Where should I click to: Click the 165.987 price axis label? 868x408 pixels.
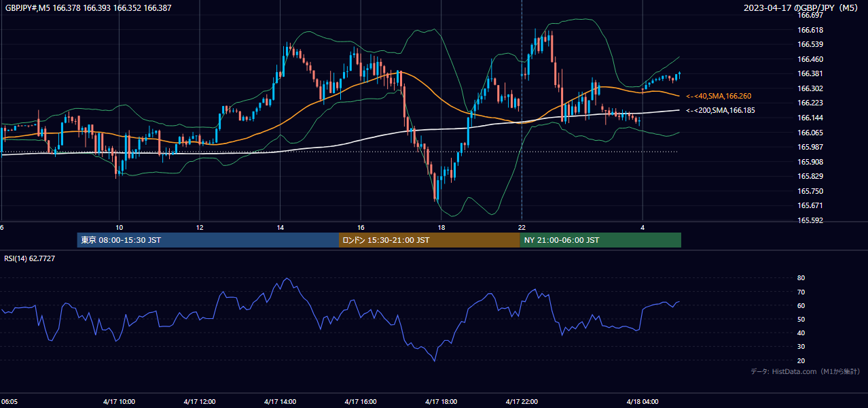click(x=810, y=147)
